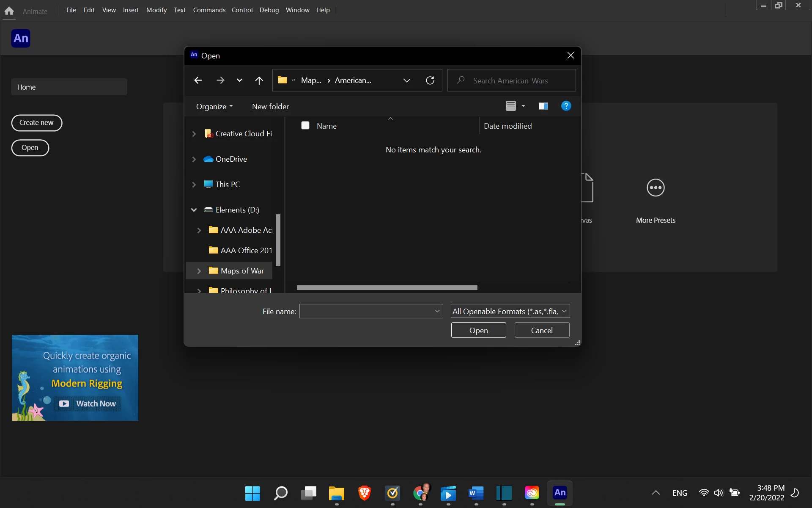Screen dimensions: 812x508
Task: Open the Commands menu
Action: (x=209, y=10)
